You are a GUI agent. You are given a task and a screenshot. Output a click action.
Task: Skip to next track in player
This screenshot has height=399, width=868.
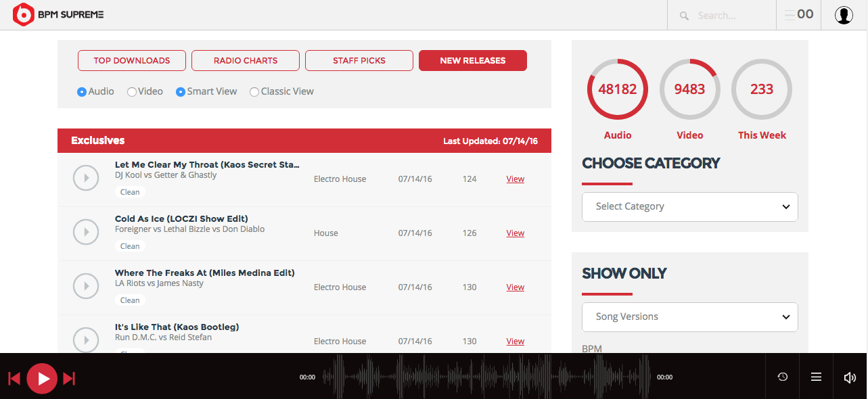[69, 378]
